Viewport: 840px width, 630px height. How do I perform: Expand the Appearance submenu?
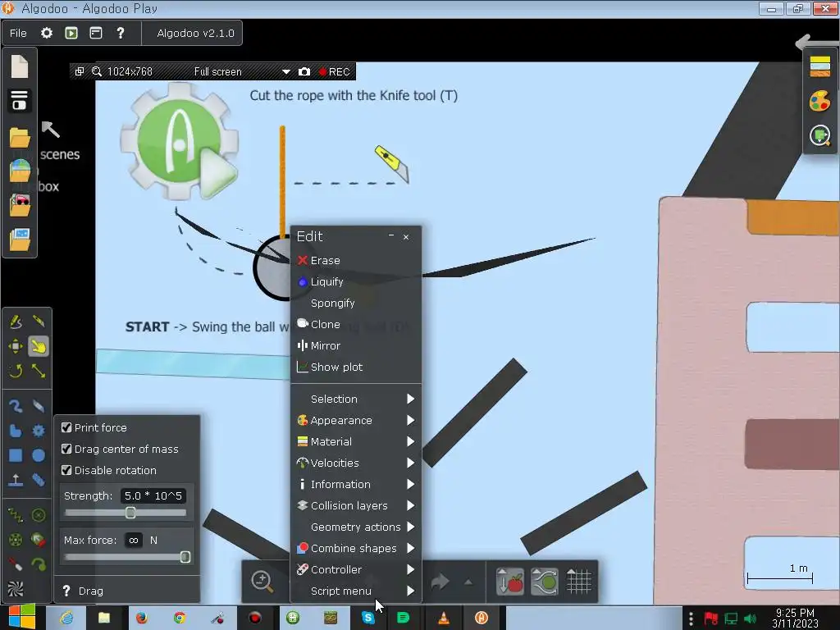pyautogui.click(x=356, y=421)
